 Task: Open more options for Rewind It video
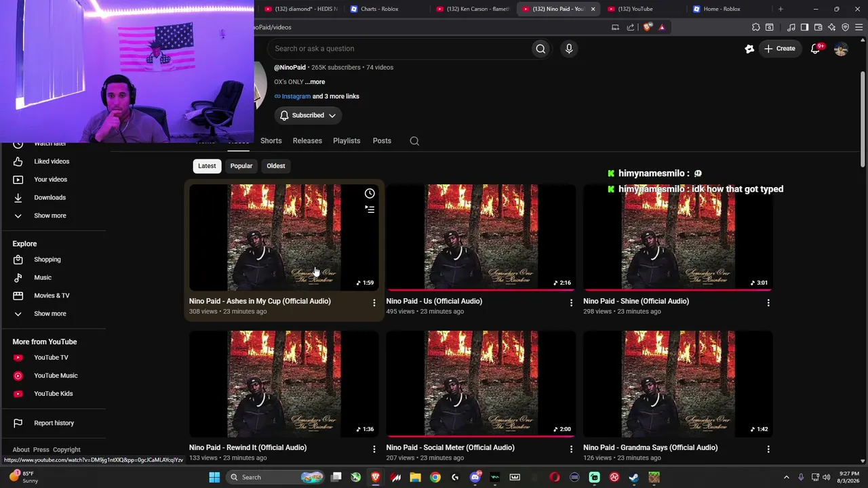(x=374, y=449)
